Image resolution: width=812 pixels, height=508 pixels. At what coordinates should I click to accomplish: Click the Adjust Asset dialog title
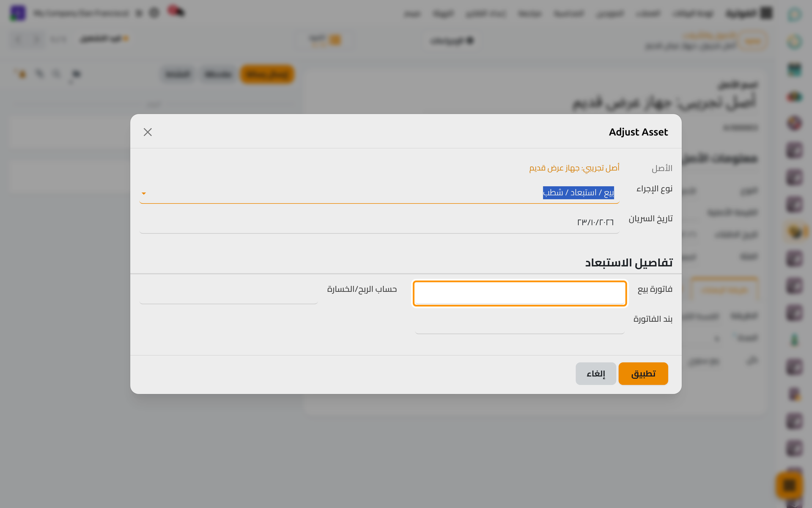coord(638,132)
